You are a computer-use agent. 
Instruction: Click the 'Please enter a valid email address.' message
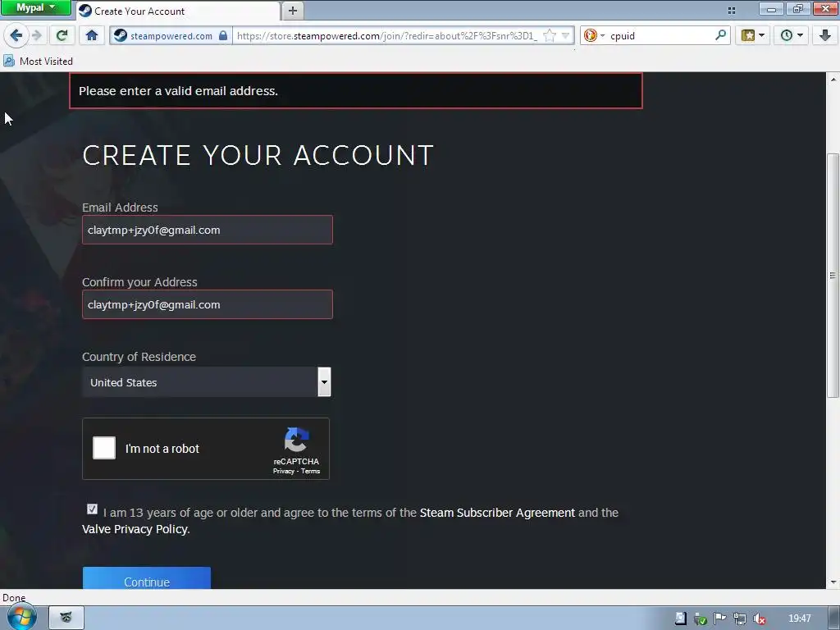coord(178,91)
